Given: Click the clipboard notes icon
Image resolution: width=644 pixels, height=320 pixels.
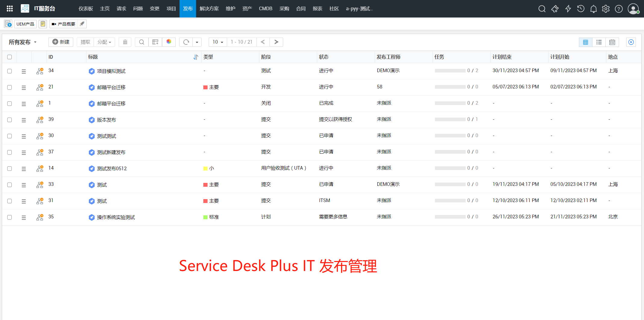Looking at the screenshot, I should click(x=43, y=24).
